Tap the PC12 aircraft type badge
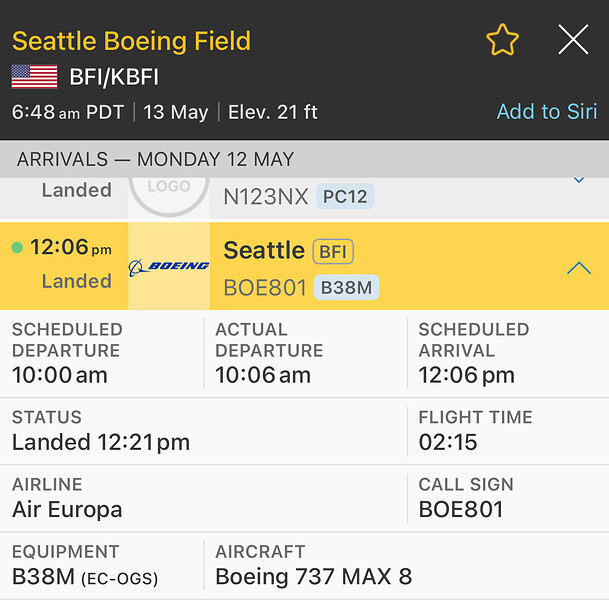This screenshot has width=609, height=600. pos(345,197)
